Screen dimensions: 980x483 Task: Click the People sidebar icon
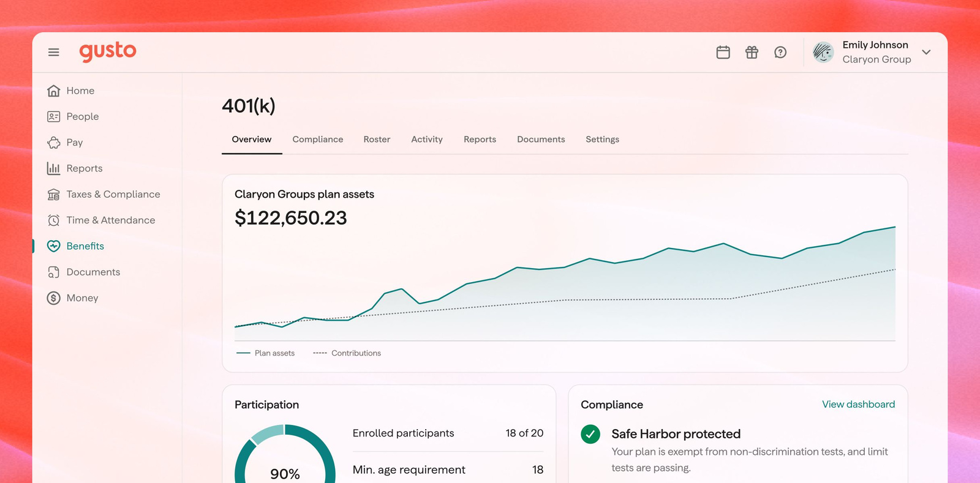54,116
